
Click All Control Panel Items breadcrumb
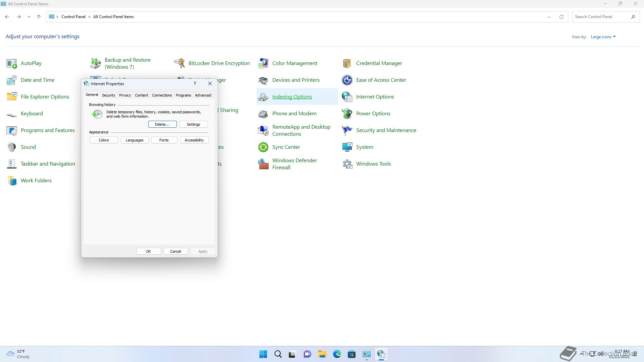113,17
